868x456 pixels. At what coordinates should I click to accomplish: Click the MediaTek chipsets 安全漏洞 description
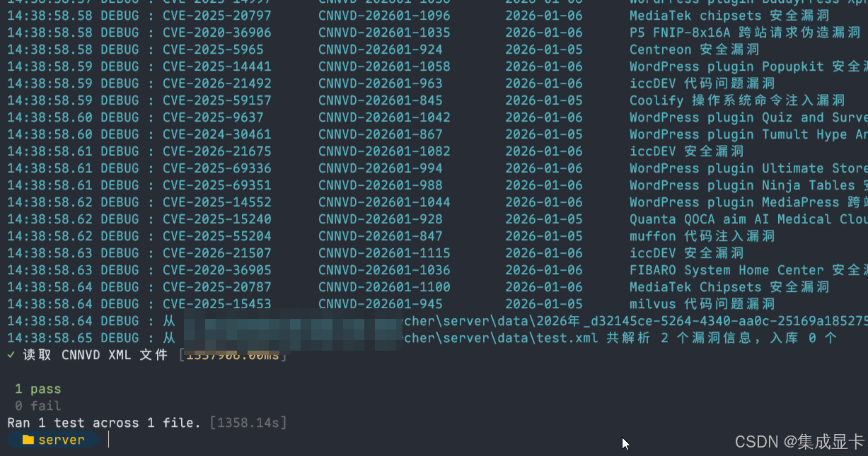click(x=729, y=16)
